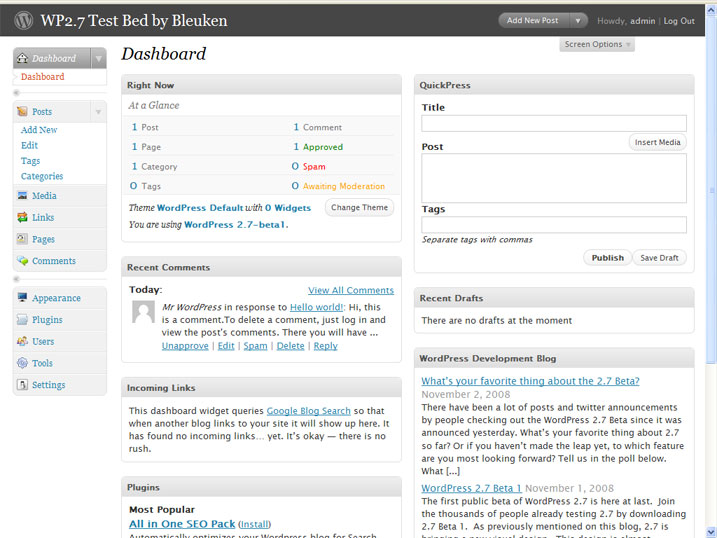Click the Awaiting Moderation link

(344, 186)
